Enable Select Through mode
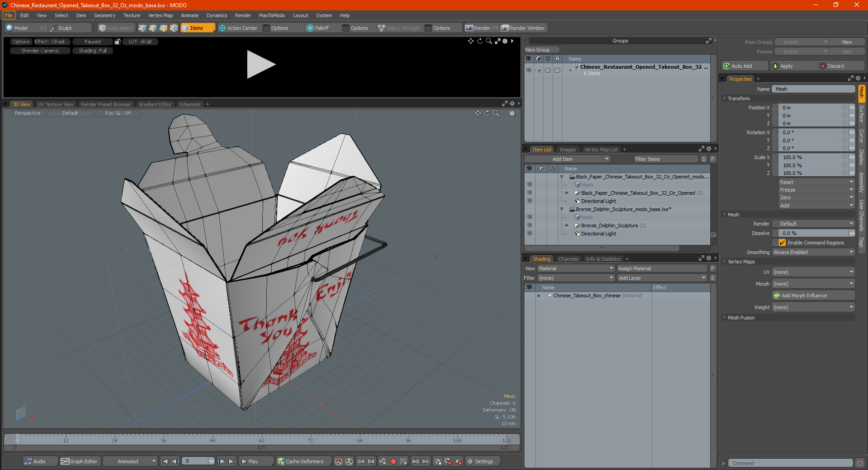 (399, 28)
